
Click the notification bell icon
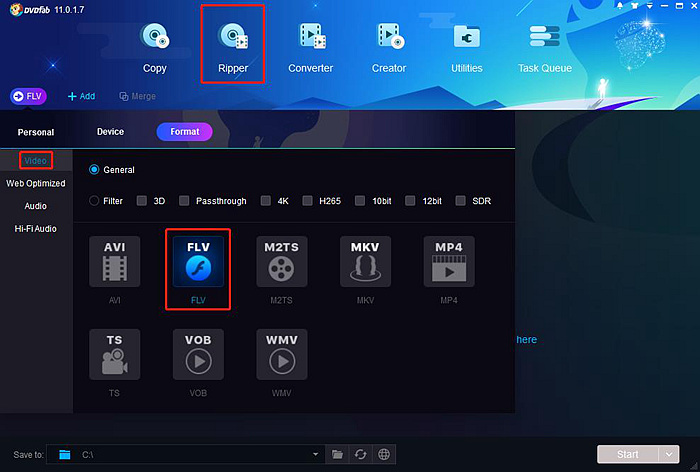pos(620,6)
